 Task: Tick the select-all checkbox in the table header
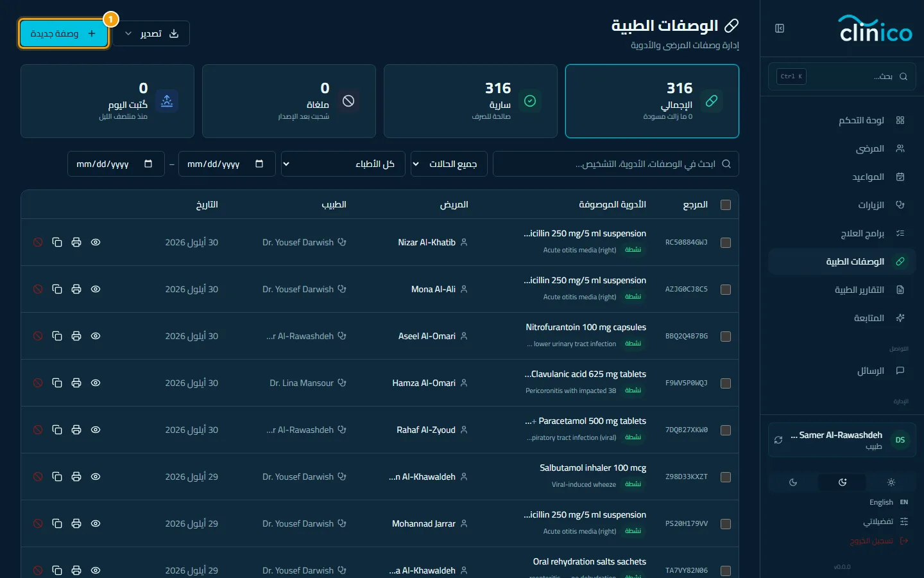tap(726, 205)
